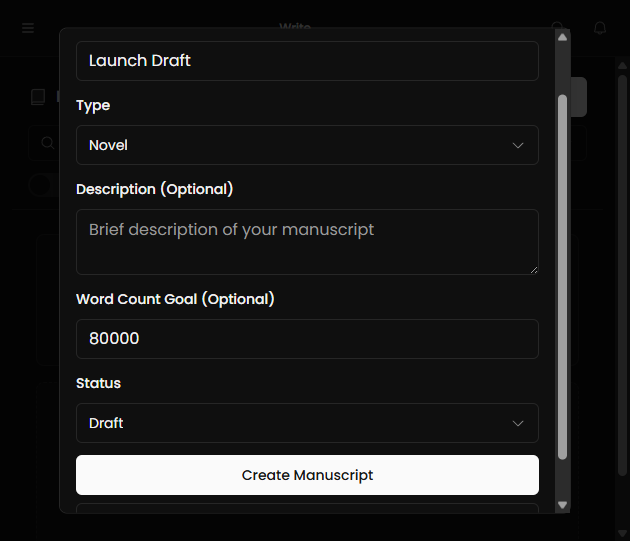Click the dialog scrollbar up arrow
Image resolution: width=630 pixels, height=541 pixels.
(x=562, y=37)
